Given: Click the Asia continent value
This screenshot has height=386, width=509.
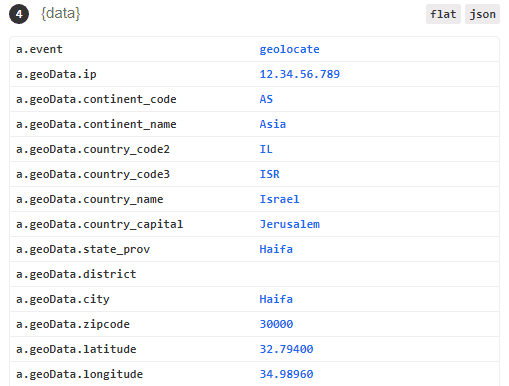Looking at the screenshot, I should click(273, 124).
